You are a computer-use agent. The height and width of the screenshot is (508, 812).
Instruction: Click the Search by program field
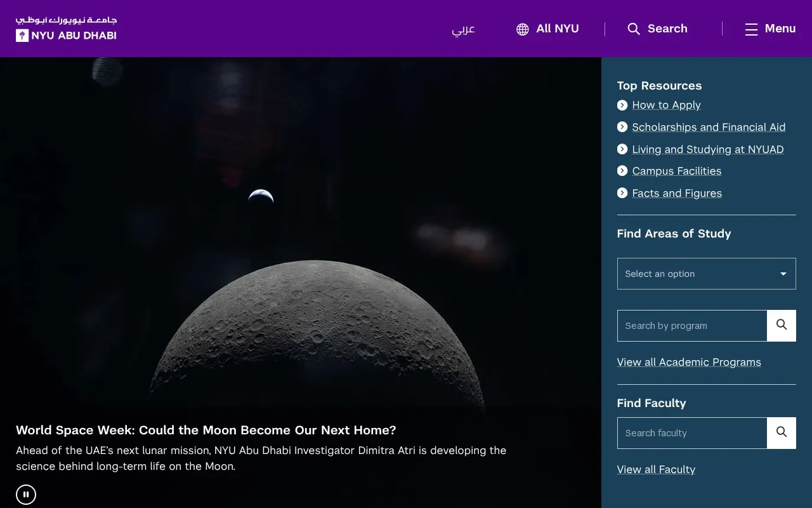tap(692, 326)
